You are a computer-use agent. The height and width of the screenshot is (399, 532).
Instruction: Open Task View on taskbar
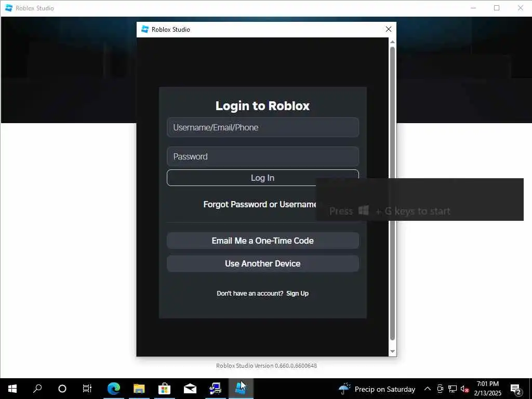tap(87, 389)
